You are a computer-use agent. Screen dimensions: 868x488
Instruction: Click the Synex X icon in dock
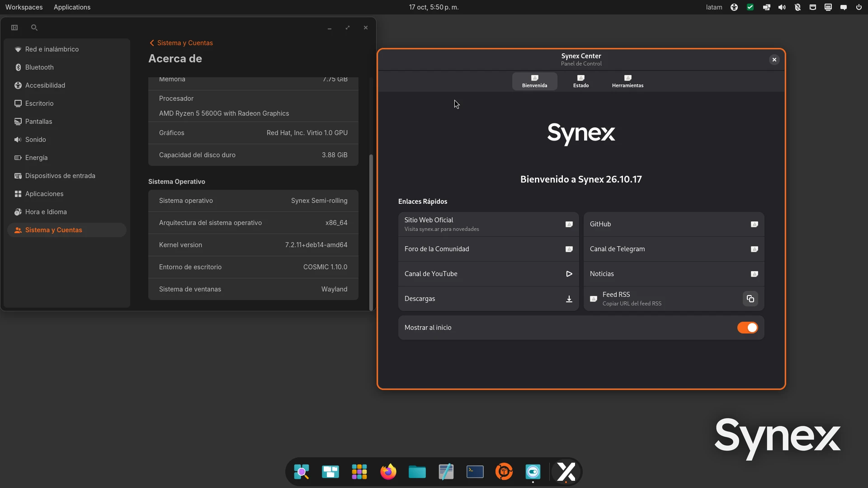(x=566, y=472)
